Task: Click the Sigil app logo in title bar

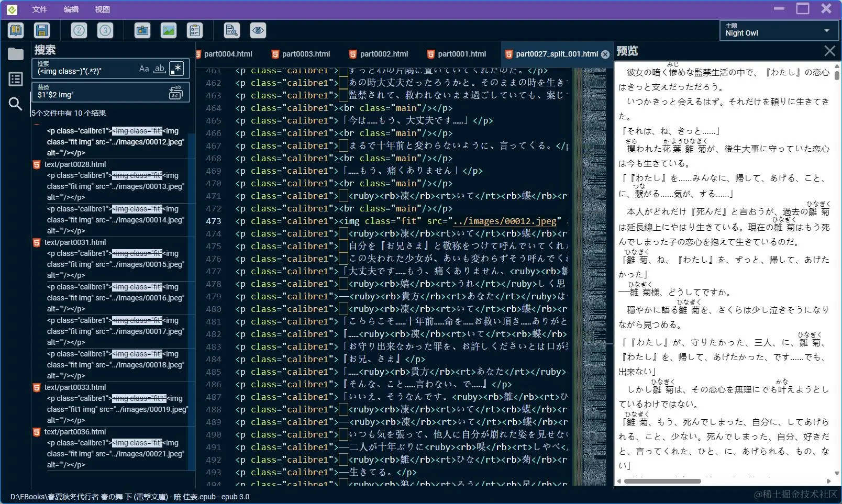Action: point(12,9)
